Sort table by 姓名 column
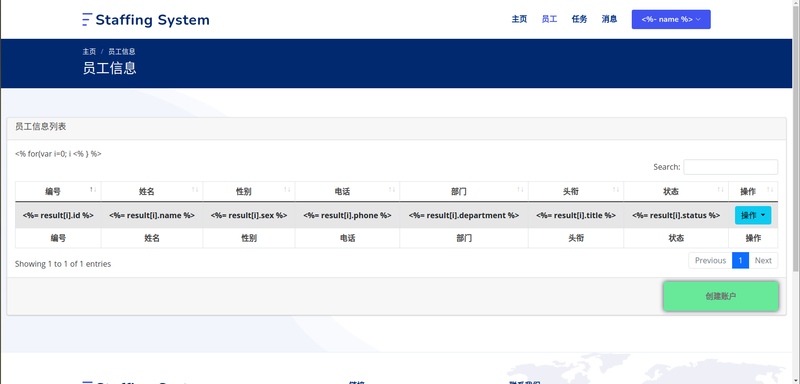 pos(152,192)
